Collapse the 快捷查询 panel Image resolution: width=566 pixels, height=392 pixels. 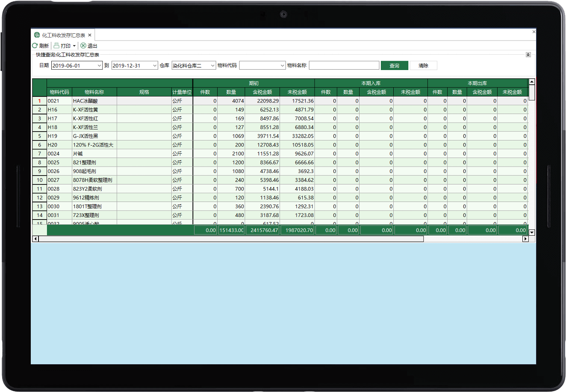[x=528, y=55]
